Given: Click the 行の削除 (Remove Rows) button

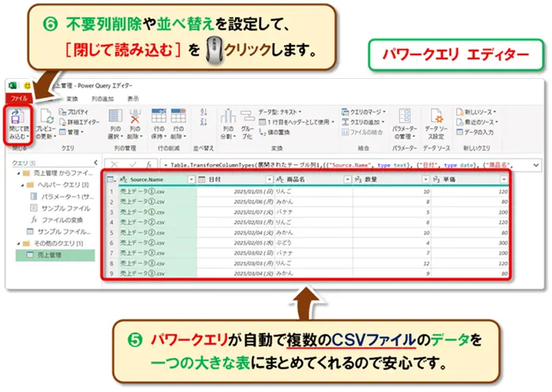Looking at the screenshot, I should (178, 125).
